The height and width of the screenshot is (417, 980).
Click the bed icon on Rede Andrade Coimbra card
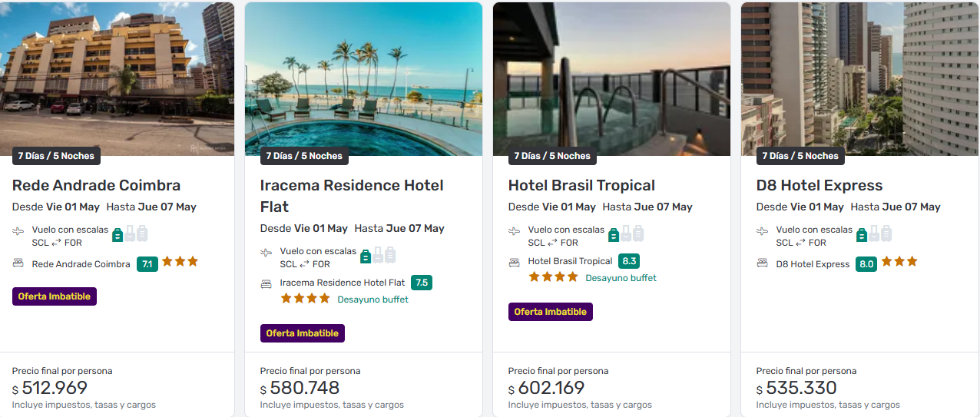18,263
